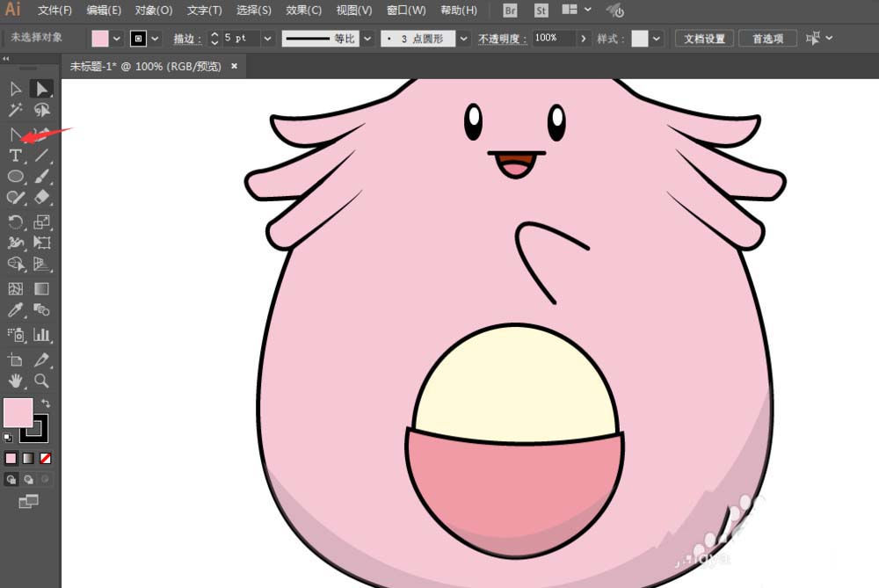Select the Selection tool (hollow arrow)
The image size is (879, 588).
[x=15, y=89]
